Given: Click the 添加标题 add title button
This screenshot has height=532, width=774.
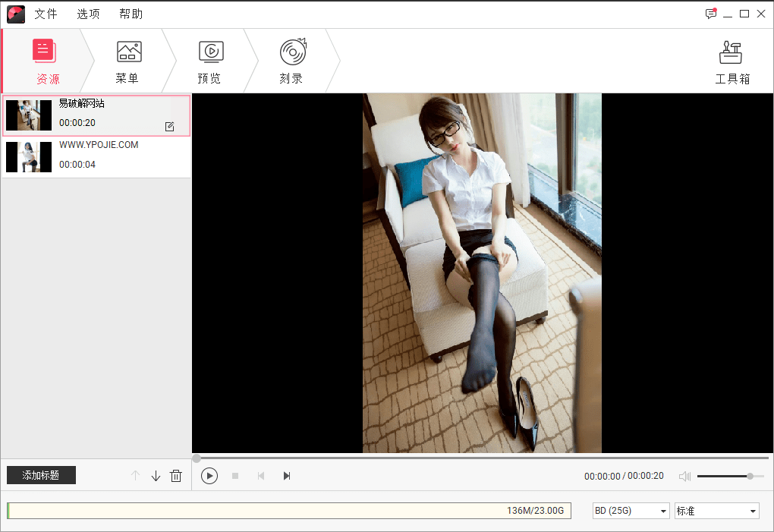Looking at the screenshot, I should [40, 474].
